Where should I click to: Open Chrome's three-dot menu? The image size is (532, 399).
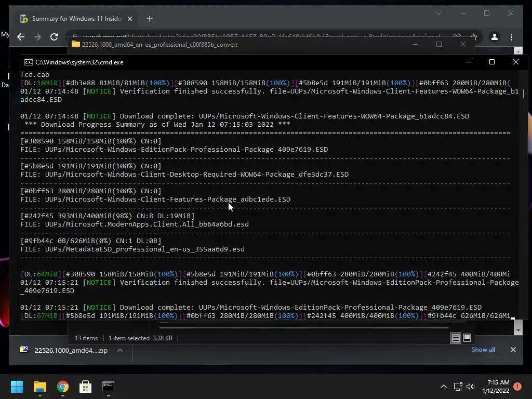[511, 37]
